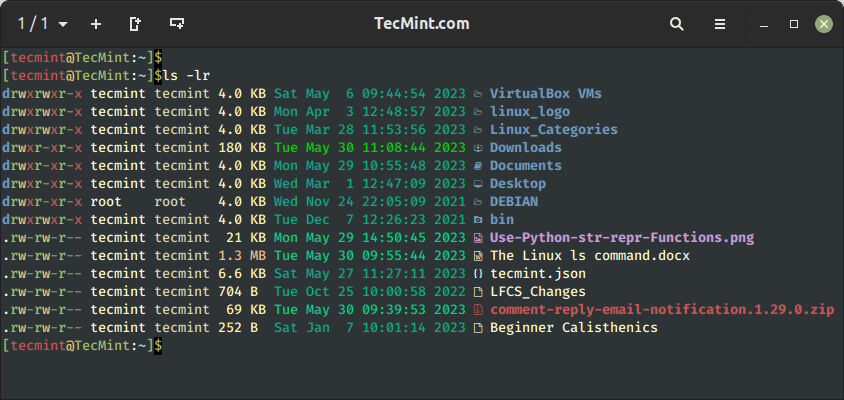Click the date Tue Dec 7 12:26:23 2021
This screenshot has height=400, width=844.
(x=370, y=220)
